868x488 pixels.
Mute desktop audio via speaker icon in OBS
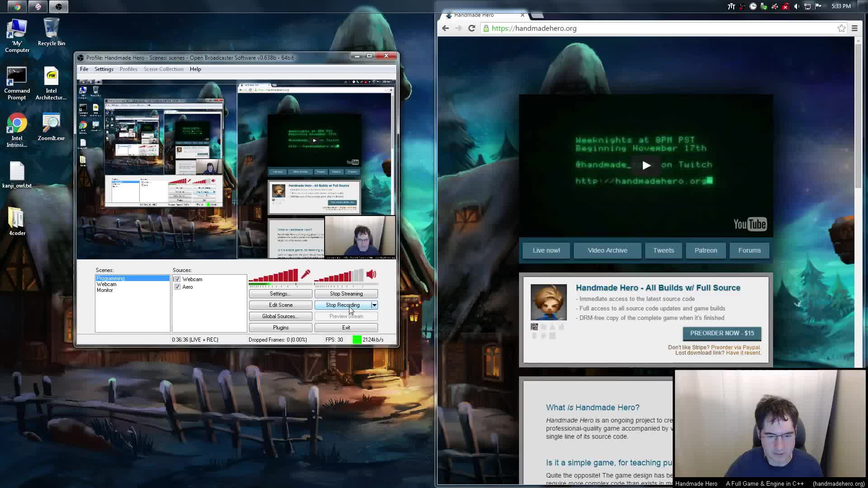pos(371,274)
